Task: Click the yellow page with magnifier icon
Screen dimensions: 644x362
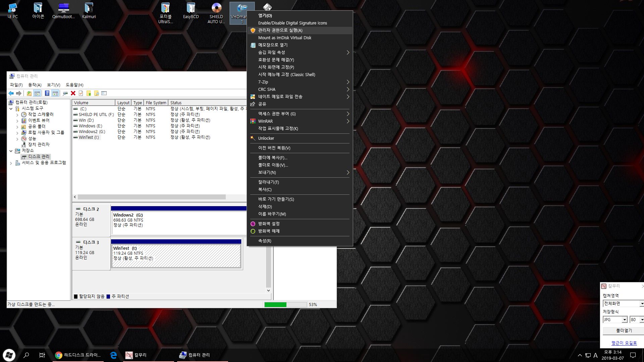Action: pyautogui.click(x=96, y=93)
